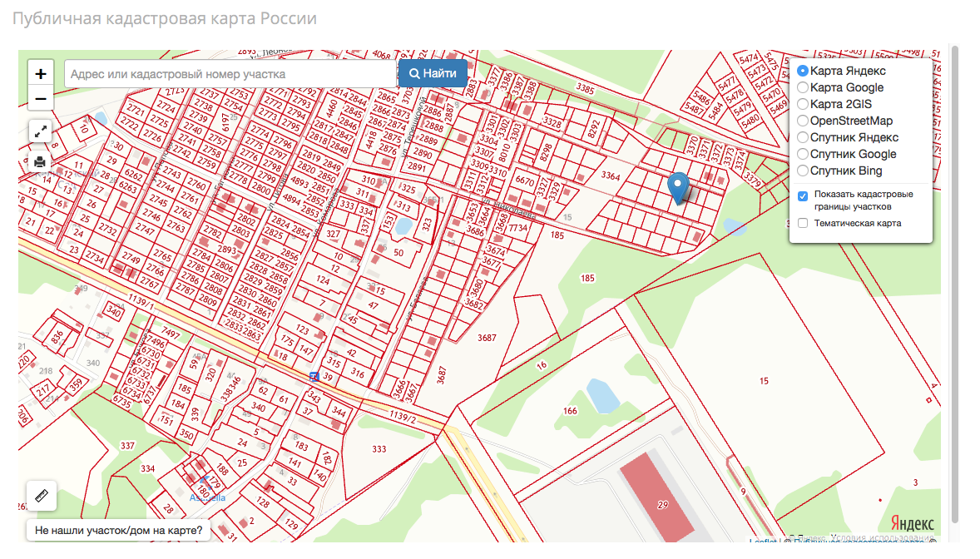This screenshot has width=980, height=559.
Task: Toggle fullscreen map view icon
Action: pyautogui.click(x=41, y=132)
